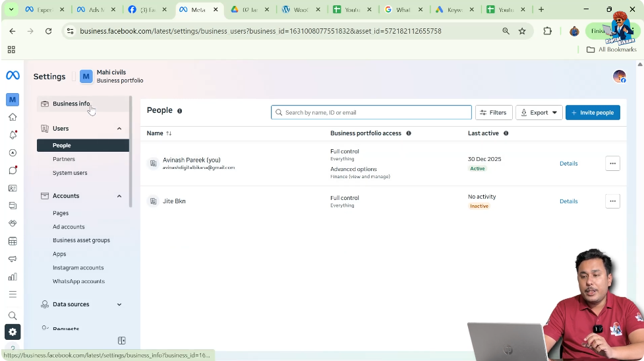This screenshot has width=644, height=361.
Task: Open the inbox chat bubble icon
Action: click(13, 170)
